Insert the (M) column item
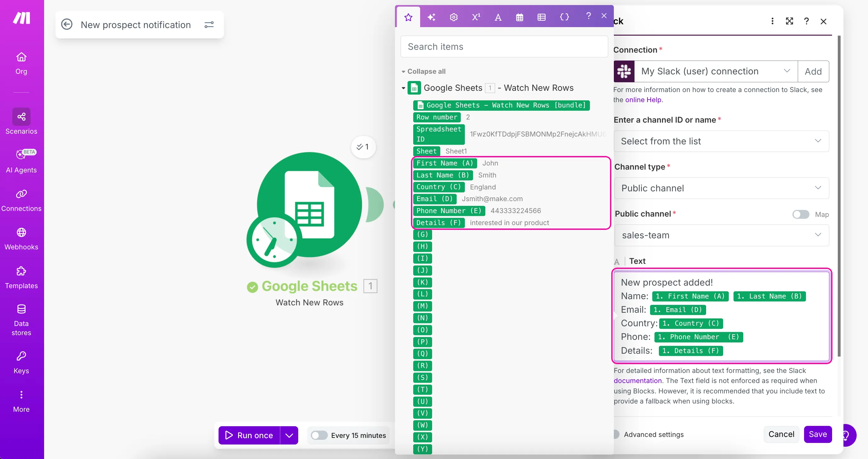868x459 pixels. [x=423, y=306]
